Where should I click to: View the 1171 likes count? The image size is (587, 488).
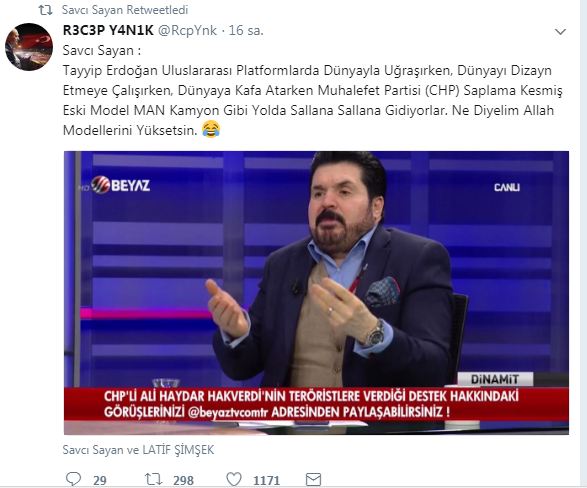[266, 480]
